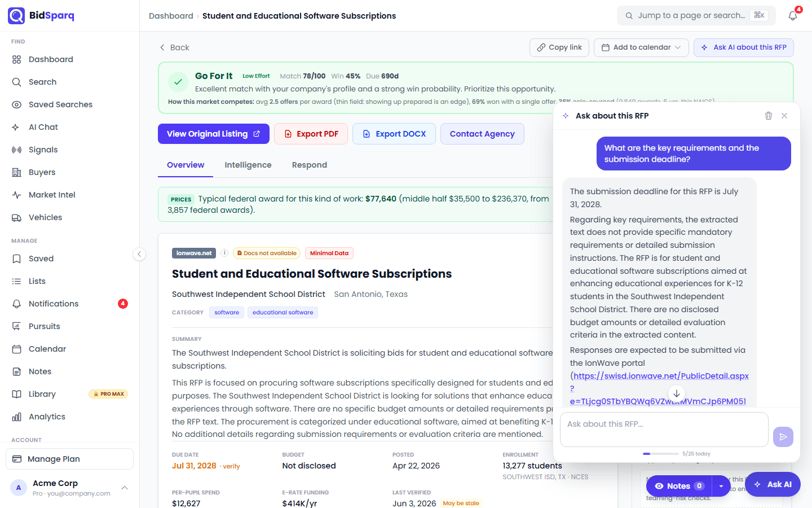The width and height of the screenshot is (812, 508).
Task: Open Market Intel page
Action: click(70, 195)
